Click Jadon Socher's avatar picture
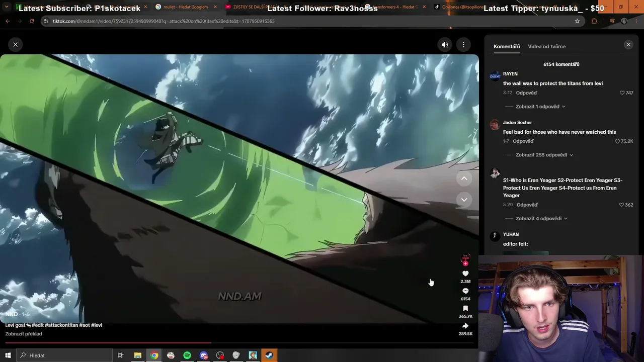This screenshot has width=644, height=362. click(495, 125)
